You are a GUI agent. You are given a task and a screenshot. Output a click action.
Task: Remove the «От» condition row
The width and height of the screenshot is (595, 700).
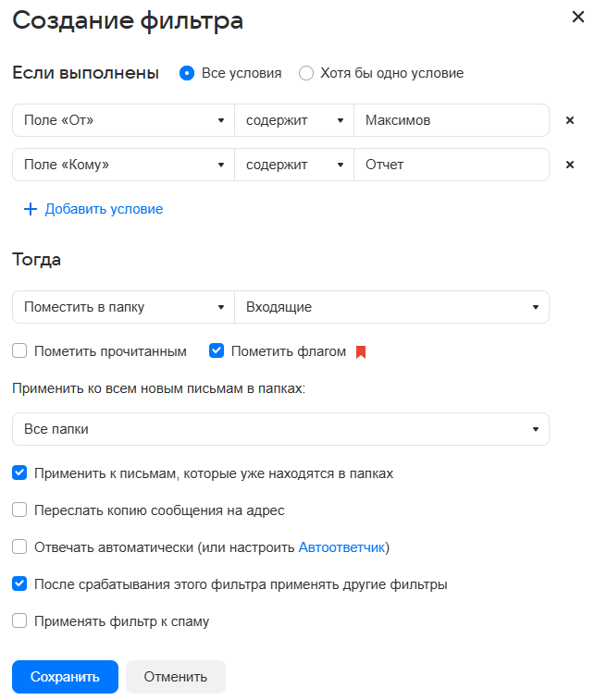[570, 120]
